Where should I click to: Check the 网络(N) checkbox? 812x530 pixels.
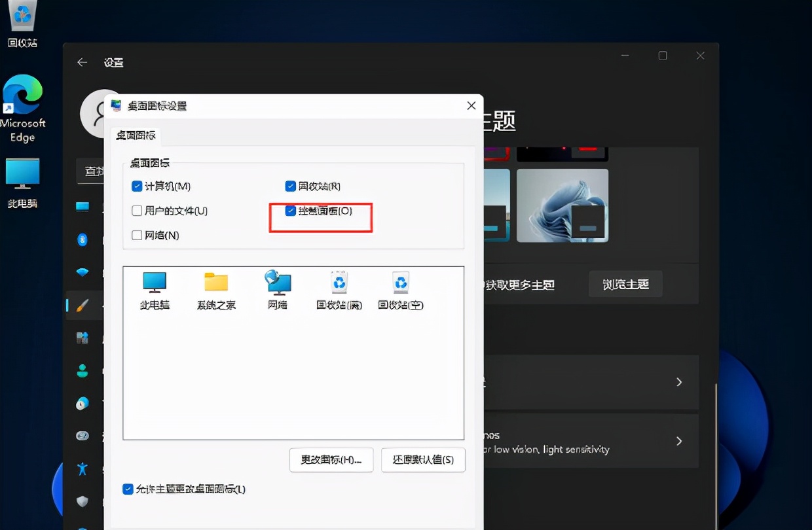coord(137,235)
